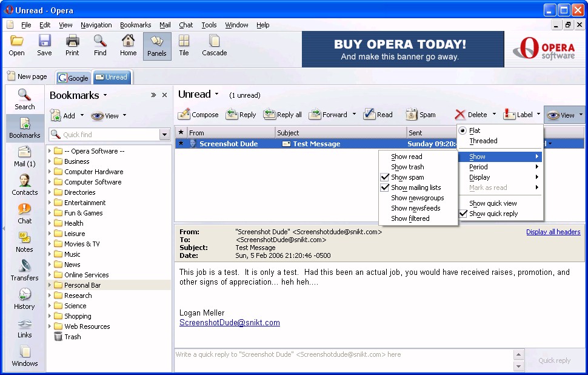
Task: Mark message as Read
Action: click(378, 115)
